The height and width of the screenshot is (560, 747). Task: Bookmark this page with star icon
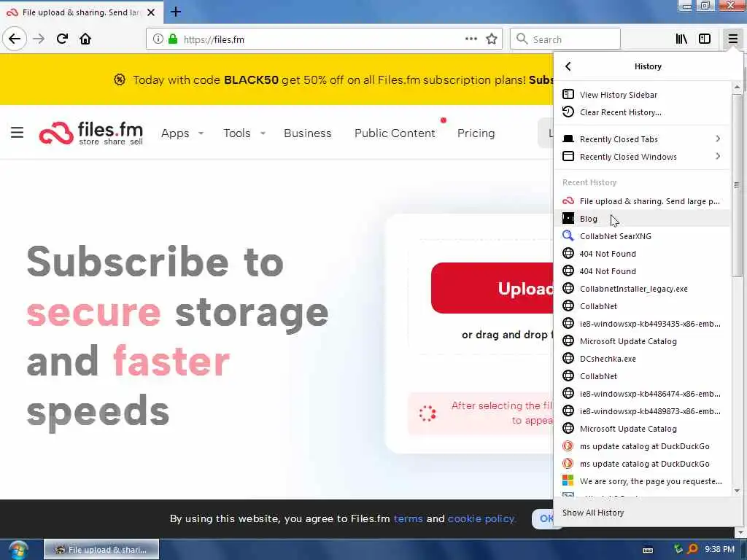[x=492, y=39]
